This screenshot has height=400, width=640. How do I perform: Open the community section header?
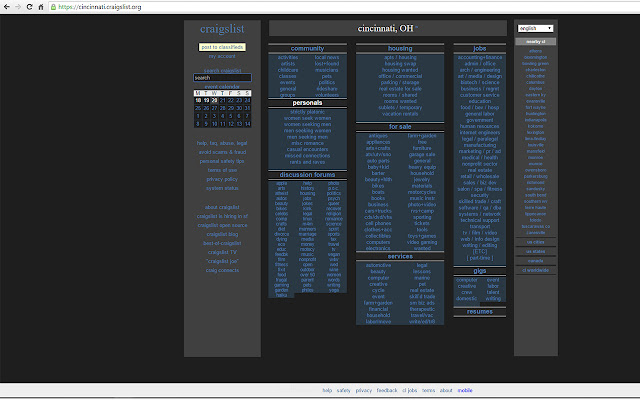coord(307,49)
